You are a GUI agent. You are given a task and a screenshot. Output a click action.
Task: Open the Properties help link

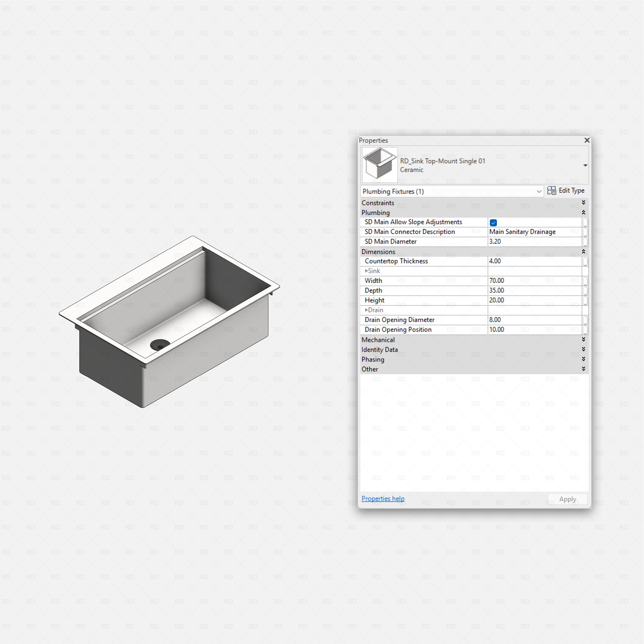pyautogui.click(x=383, y=499)
